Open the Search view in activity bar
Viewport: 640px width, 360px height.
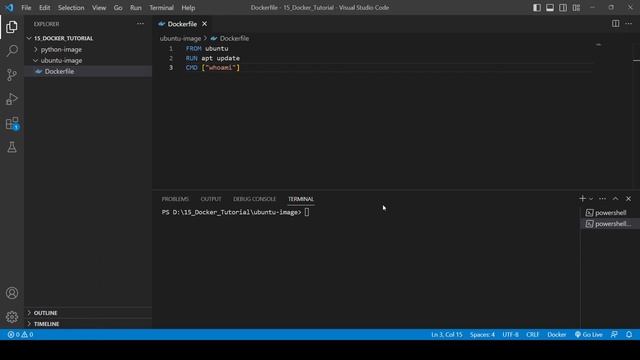[12, 51]
